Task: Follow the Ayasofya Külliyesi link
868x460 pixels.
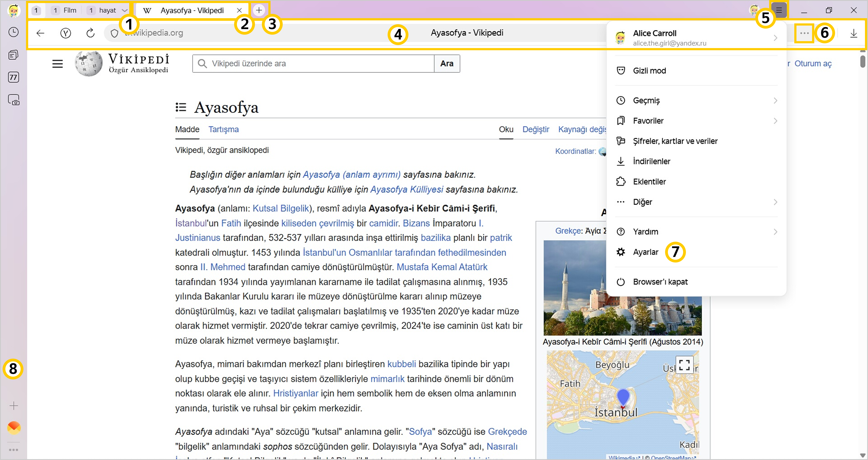Action: pos(407,189)
